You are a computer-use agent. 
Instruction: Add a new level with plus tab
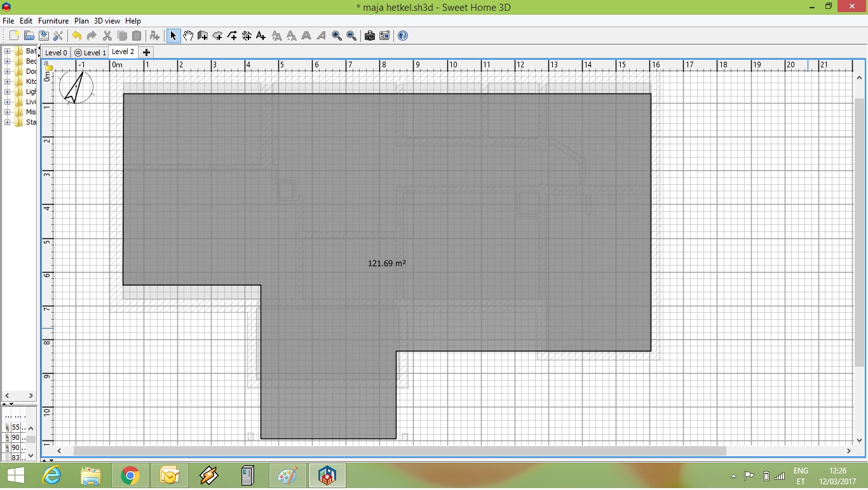(146, 52)
